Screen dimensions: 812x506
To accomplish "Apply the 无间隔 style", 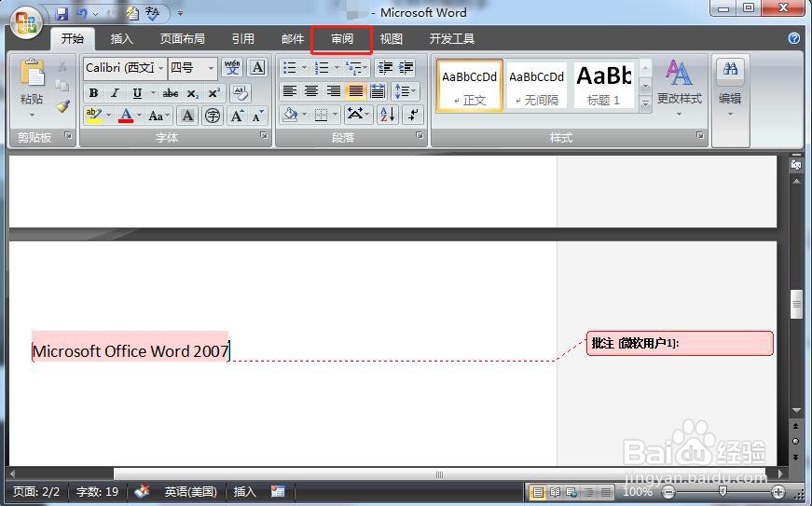I will click(x=536, y=86).
